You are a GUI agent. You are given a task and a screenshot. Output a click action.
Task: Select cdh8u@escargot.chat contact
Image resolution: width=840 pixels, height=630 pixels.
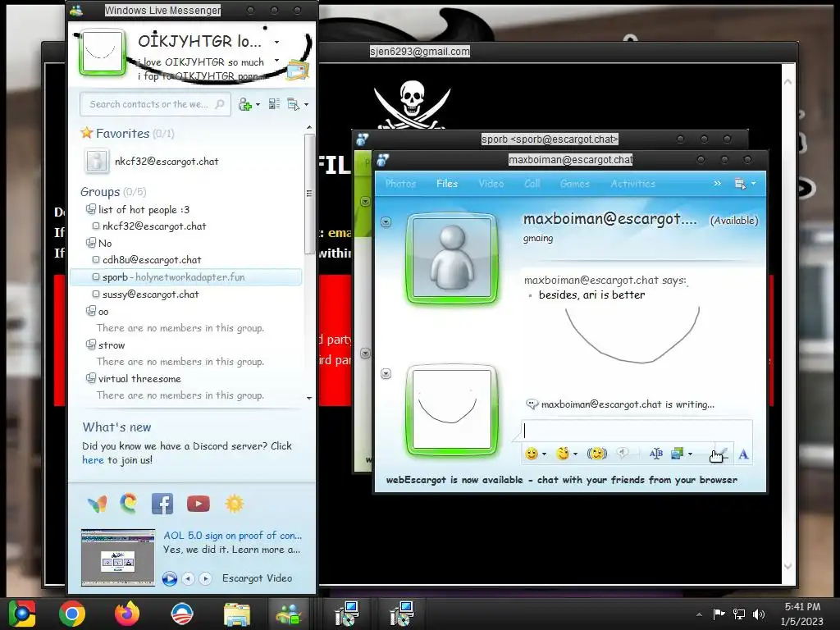pos(152,260)
